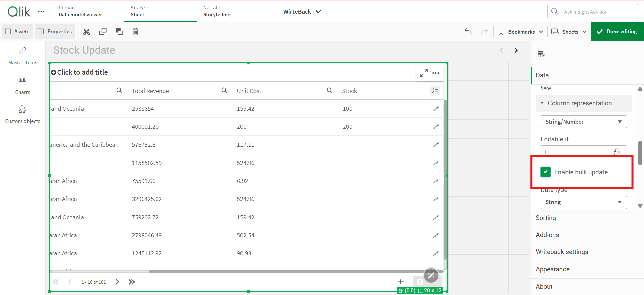Expand the Writeback settings section
644x295 pixels.
pyautogui.click(x=562, y=252)
